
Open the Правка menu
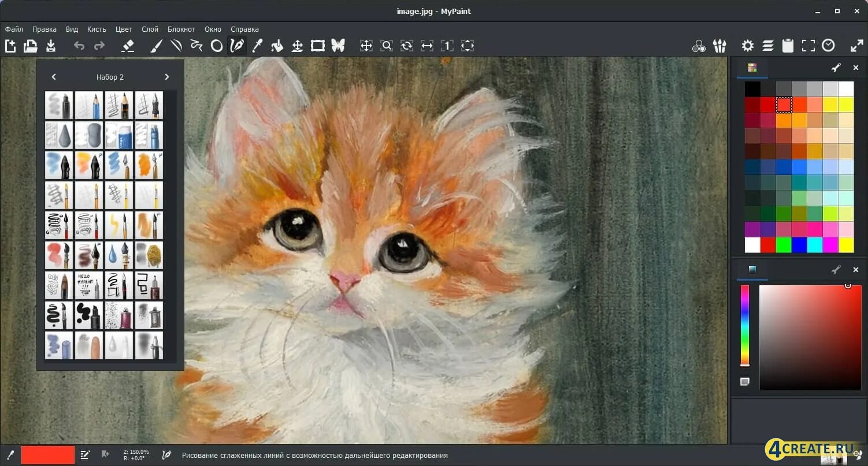(44, 29)
